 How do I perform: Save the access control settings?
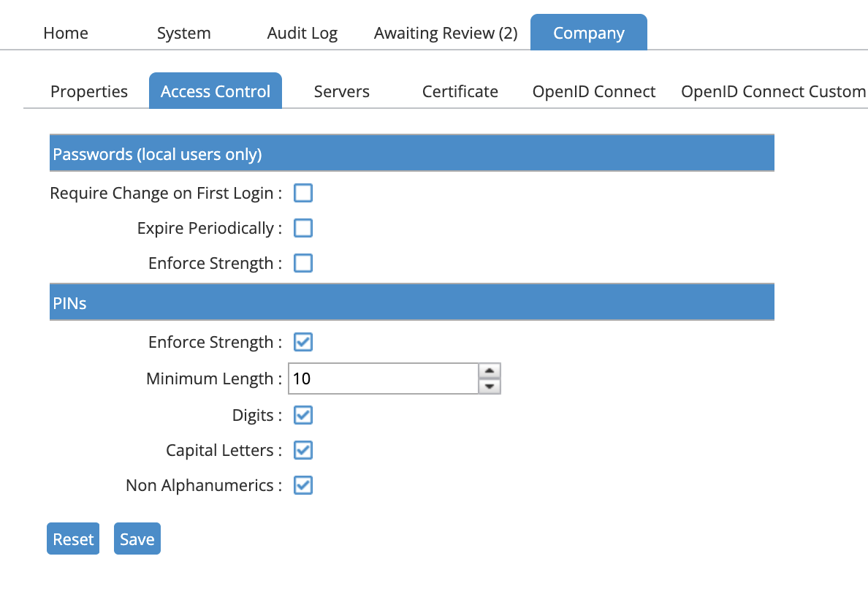[137, 539]
